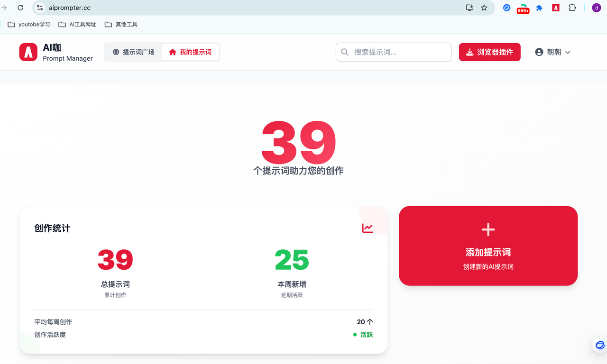The image size is (607, 364).
Task: Click the 20 个 weekly average value
Action: pos(365,322)
